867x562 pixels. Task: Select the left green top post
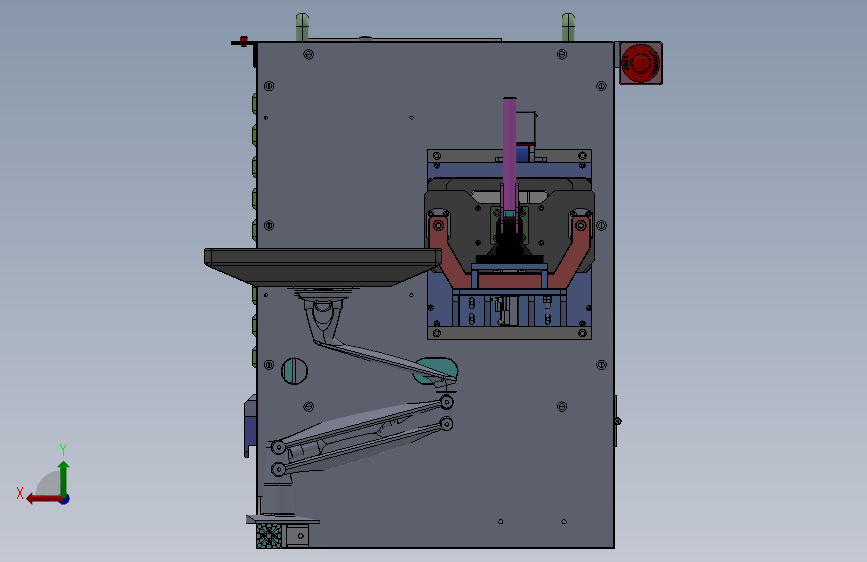coord(302,28)
